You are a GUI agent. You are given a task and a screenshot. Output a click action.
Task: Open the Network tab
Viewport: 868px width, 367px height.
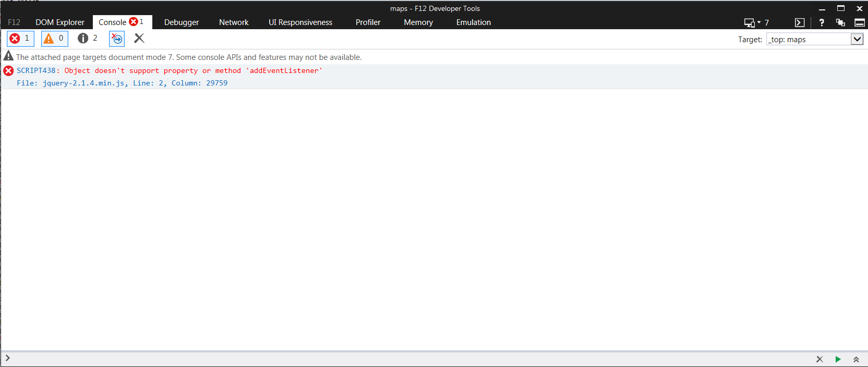(234, 22)
